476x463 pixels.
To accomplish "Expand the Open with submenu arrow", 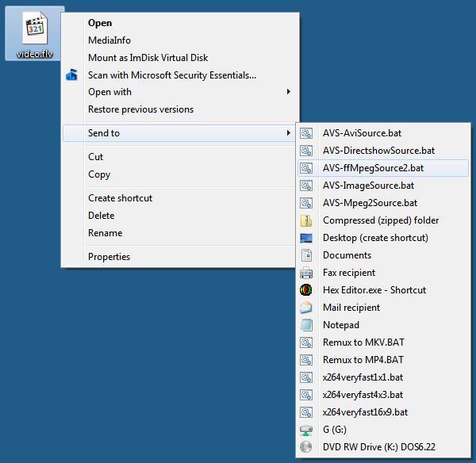I will [288, 92].
